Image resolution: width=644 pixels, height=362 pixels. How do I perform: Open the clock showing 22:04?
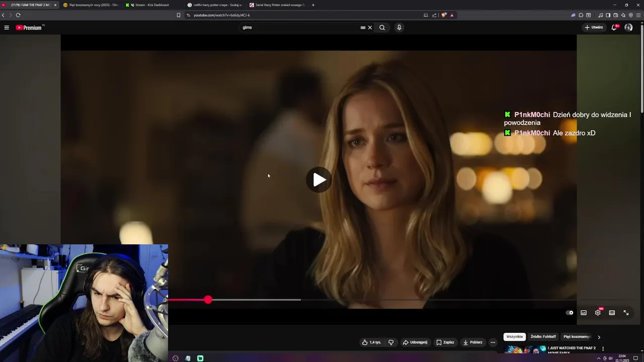(622, 358)
